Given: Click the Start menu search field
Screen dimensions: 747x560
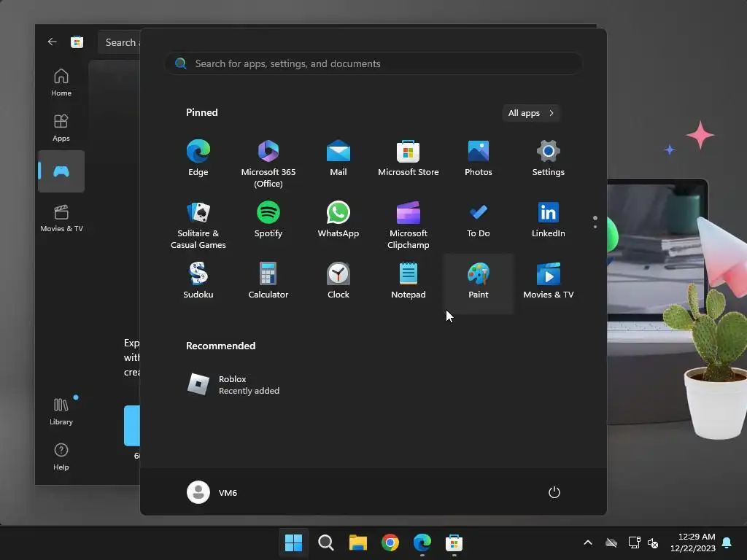Looking at the screenshot, I should point(373,64).
